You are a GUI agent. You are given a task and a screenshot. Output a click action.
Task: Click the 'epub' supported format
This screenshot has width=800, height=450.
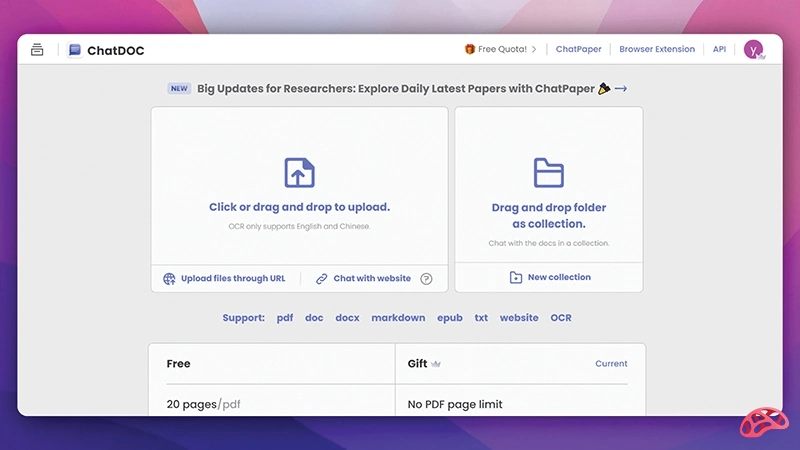(449, 317)
